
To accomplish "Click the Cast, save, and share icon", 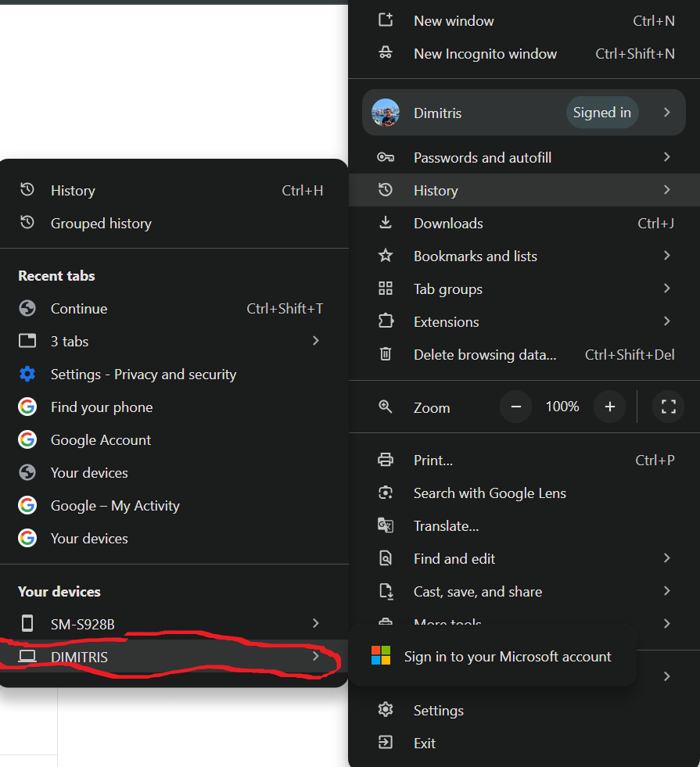I will 386,591.
